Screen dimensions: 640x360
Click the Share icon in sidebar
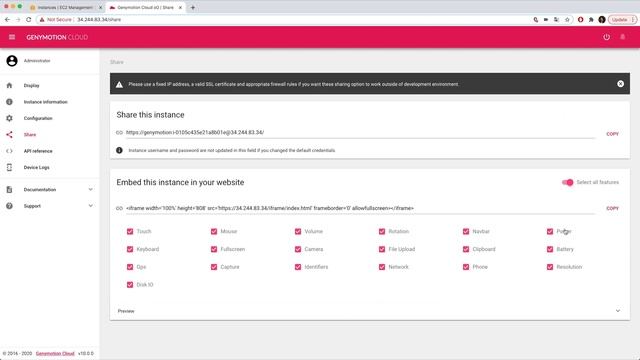tap(9, 134)
